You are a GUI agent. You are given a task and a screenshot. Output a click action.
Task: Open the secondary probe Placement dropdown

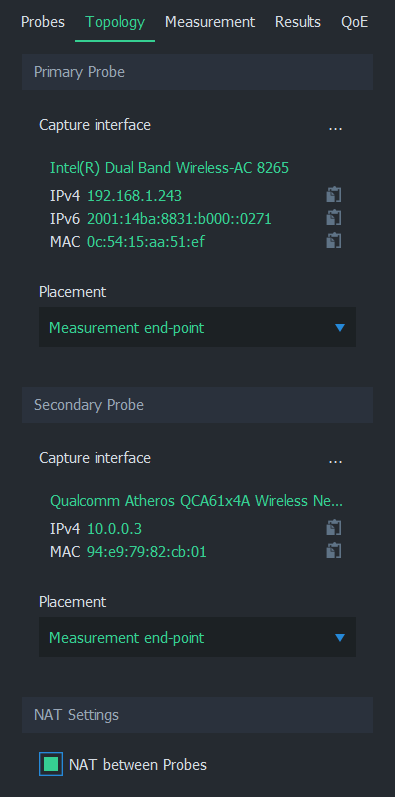pos(197,637)
